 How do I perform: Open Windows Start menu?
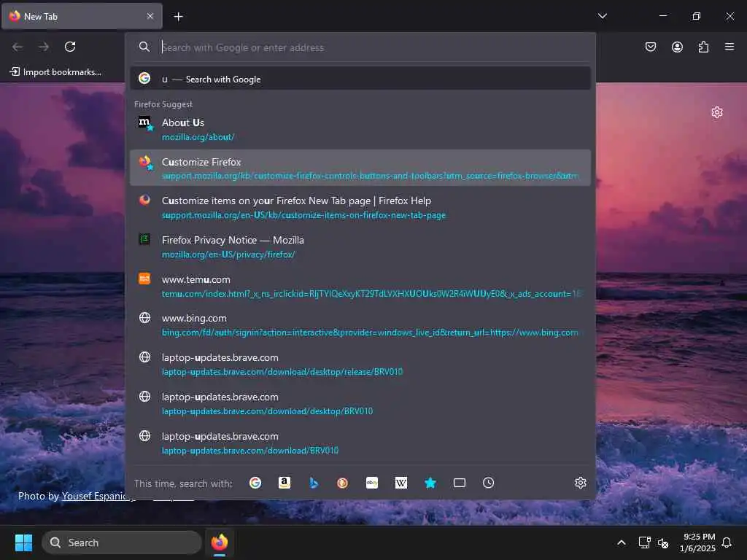(23, 542)
